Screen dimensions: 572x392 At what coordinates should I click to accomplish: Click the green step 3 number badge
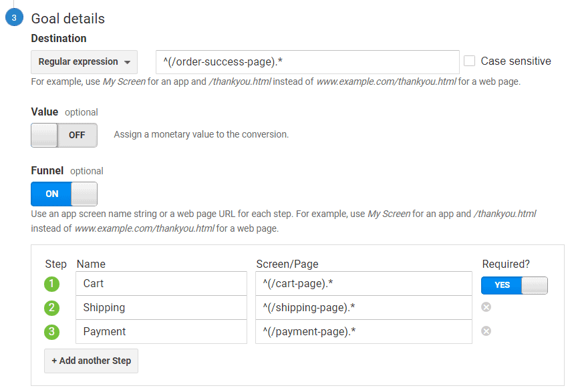point(52,332)
